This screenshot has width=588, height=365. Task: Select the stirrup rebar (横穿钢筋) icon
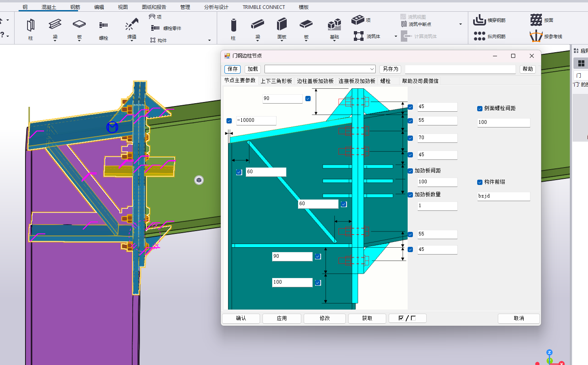[x=480, y=20]
